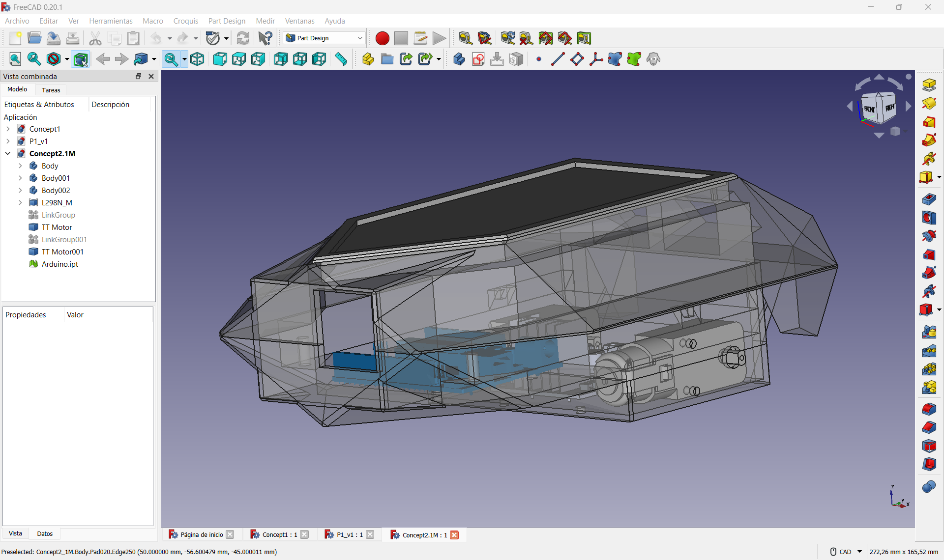Select LinkGroup001 in model tree
The height and width of the screenshot is (560, 944).
coord(64,240)
